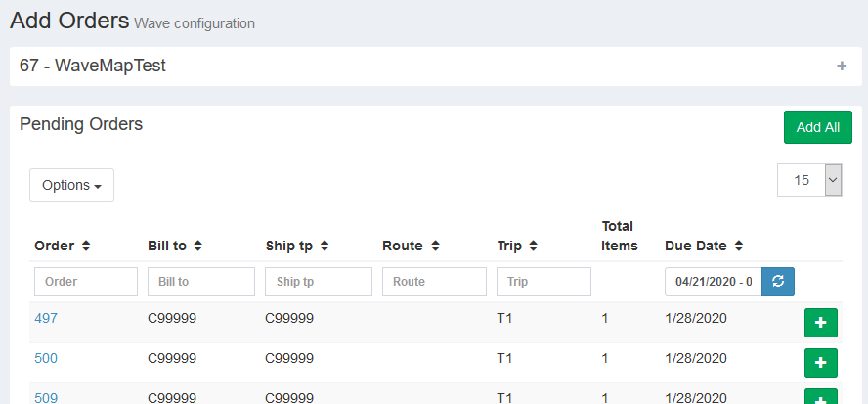Open the page size dropdown showing 15
The width and height of the screenshot is (868, 404).
(x=809, y=180)
